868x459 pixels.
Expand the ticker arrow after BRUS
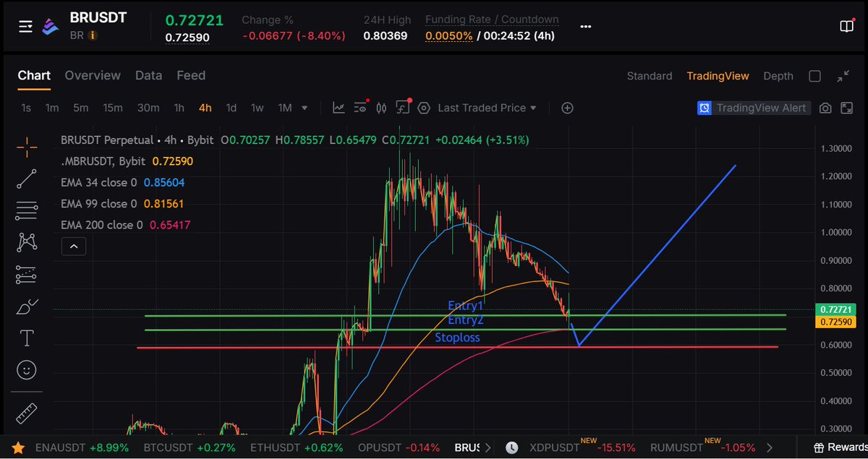[488, 447]
